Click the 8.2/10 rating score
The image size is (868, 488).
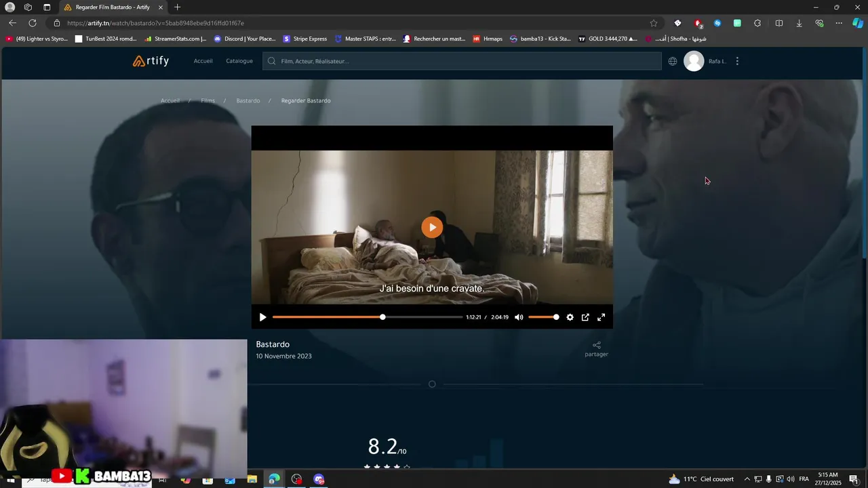[387, 447]
